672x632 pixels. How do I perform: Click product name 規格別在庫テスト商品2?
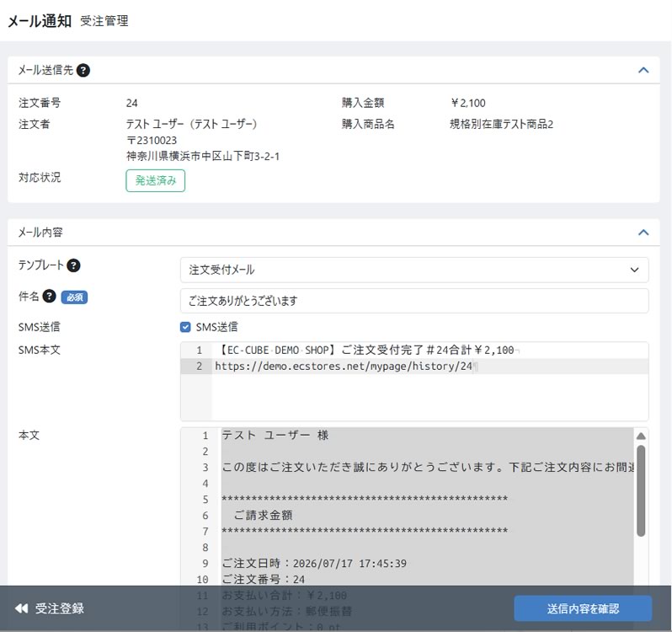(501, 125)
